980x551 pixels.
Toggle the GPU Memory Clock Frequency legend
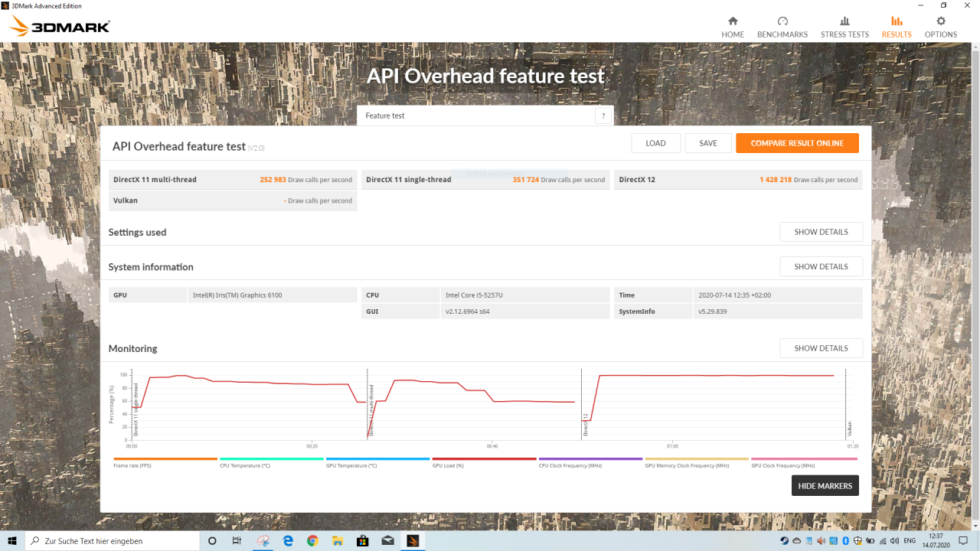click(x=697, y=462)
